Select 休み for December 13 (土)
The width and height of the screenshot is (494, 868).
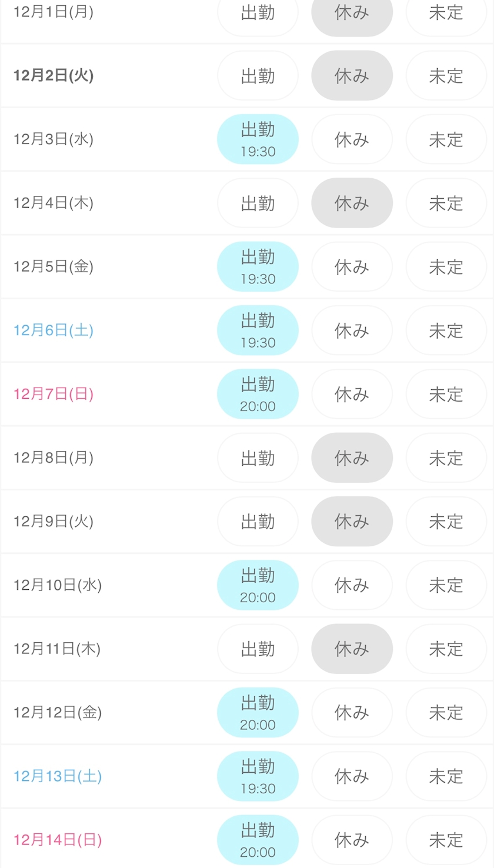(352, 776)
